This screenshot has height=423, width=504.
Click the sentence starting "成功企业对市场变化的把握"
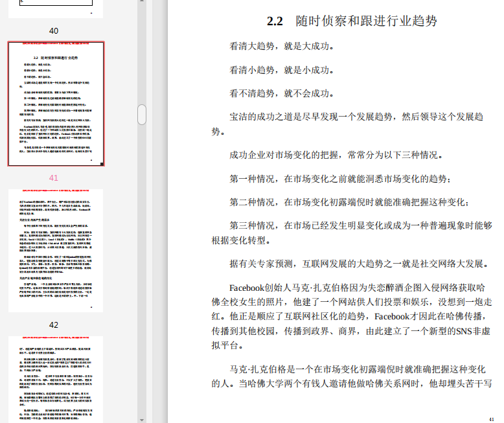[x=336, y=155]
